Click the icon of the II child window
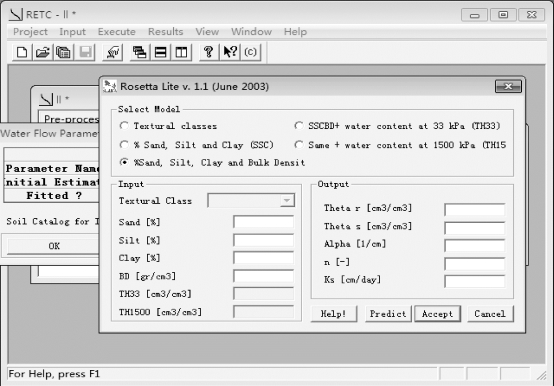 click(x=46, y=100)
